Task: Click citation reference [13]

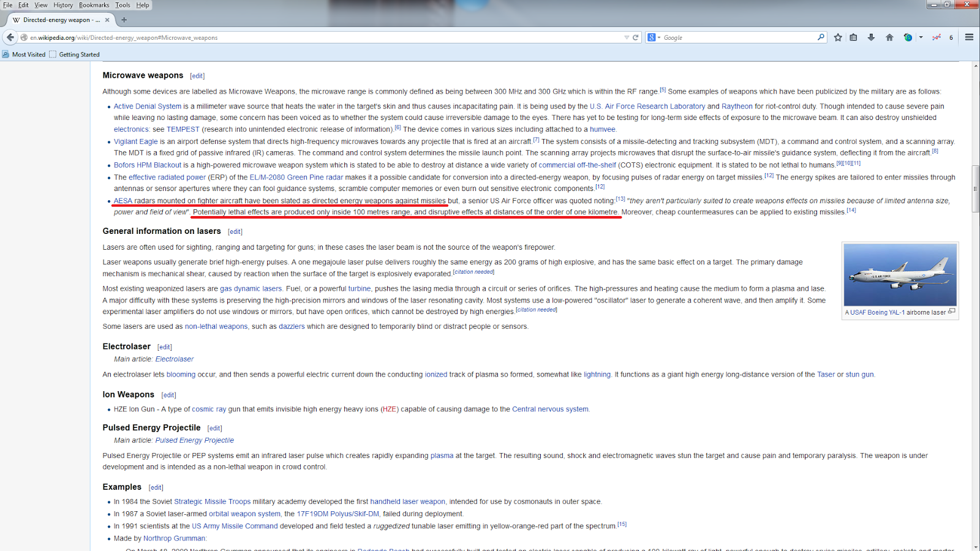Action: pos(620,199)
